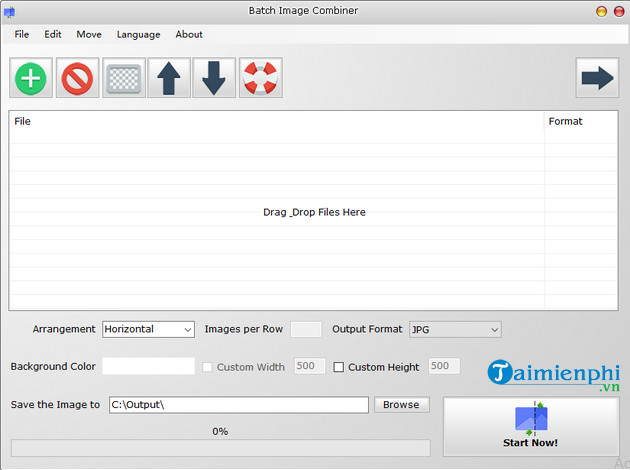This screenshot has height=470, width=630.
Task: Click the Custom Height value field
Action: pos(444,366)
